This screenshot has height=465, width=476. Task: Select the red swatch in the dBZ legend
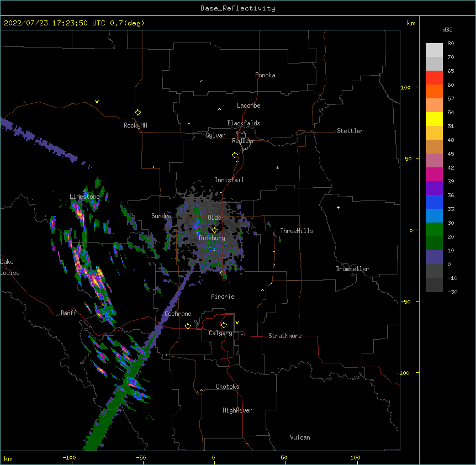pyautogui.click(x=434, y=77)
